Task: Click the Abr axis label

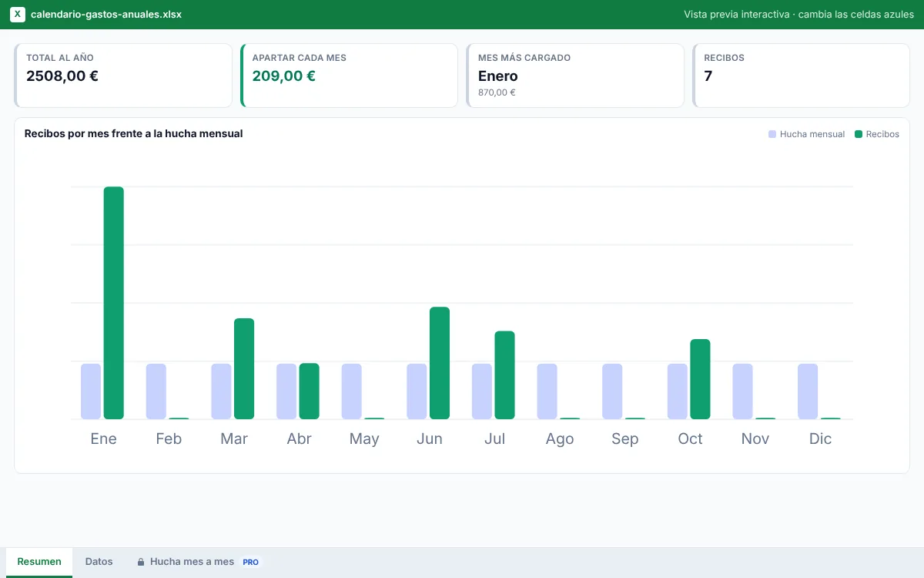Action: click(299, 439)
